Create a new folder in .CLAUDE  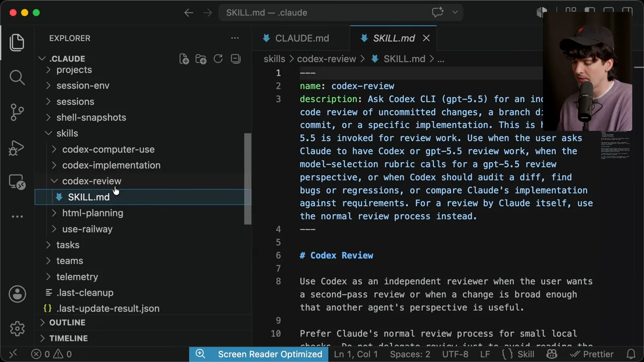[x=201, y=59]
